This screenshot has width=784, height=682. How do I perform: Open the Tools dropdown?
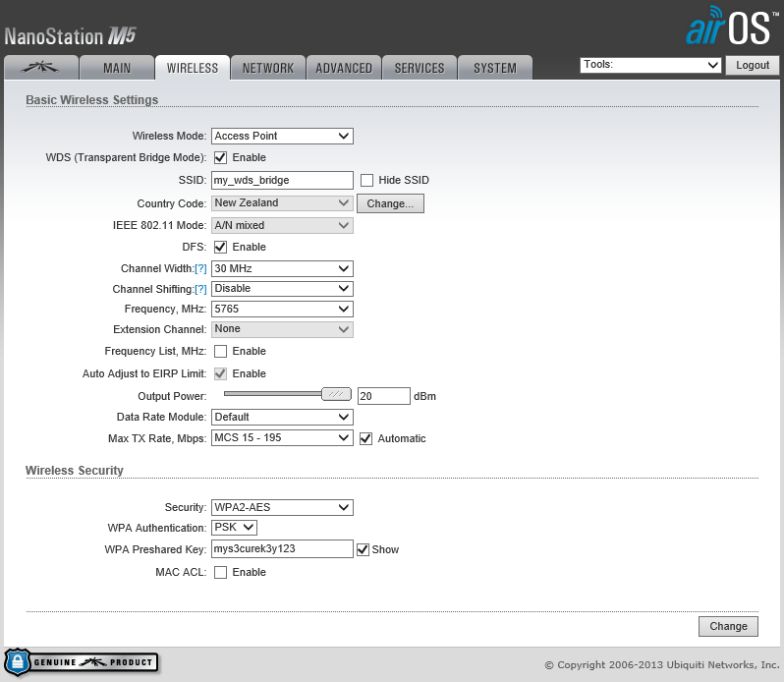pos(650,65)
